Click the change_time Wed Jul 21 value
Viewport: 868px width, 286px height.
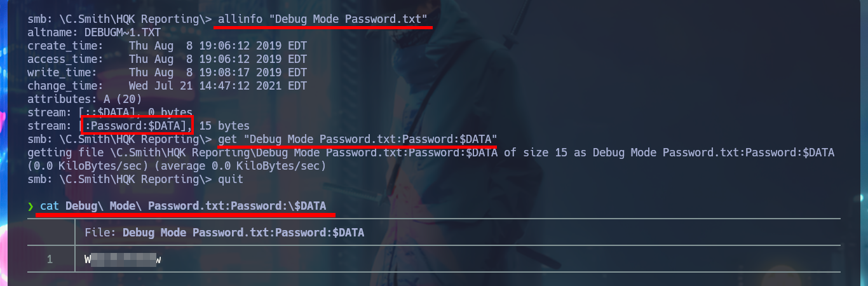tap(218, 86)
